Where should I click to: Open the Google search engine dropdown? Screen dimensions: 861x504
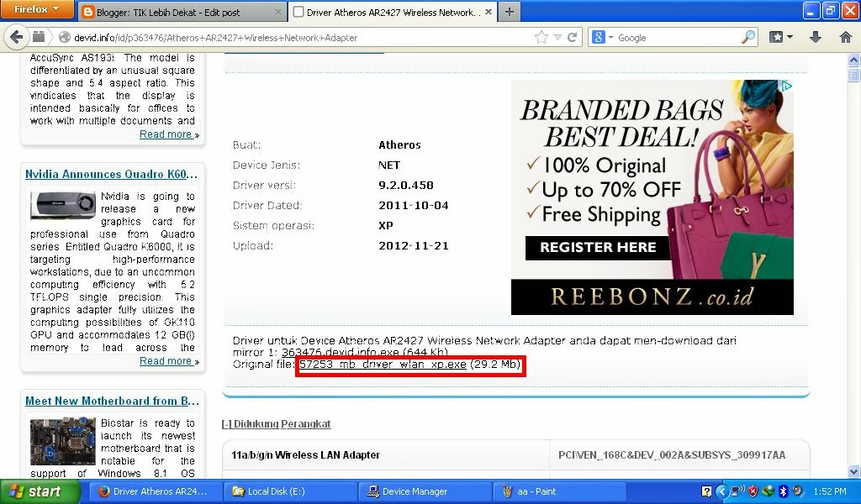602,37
